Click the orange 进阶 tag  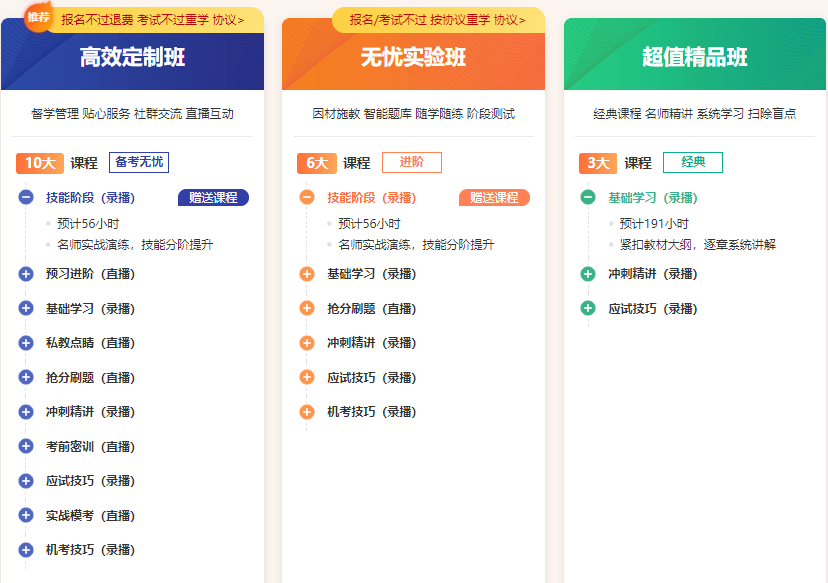[411, 162]
